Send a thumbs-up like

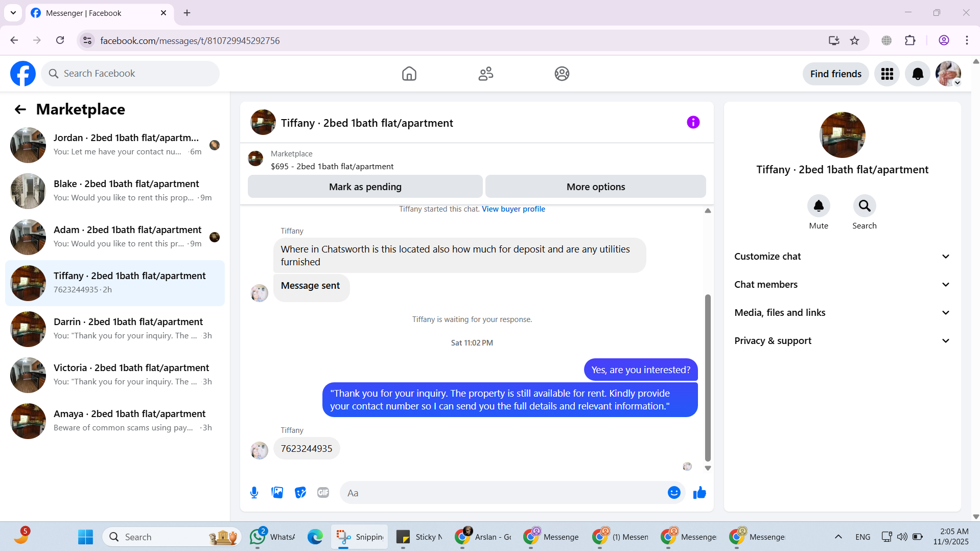(699, 493)
